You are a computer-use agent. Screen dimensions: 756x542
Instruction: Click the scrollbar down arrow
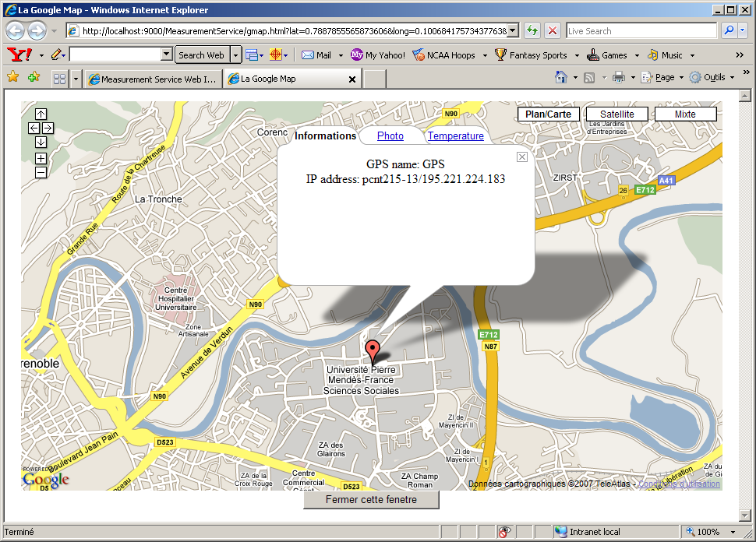tap(744, 516)
